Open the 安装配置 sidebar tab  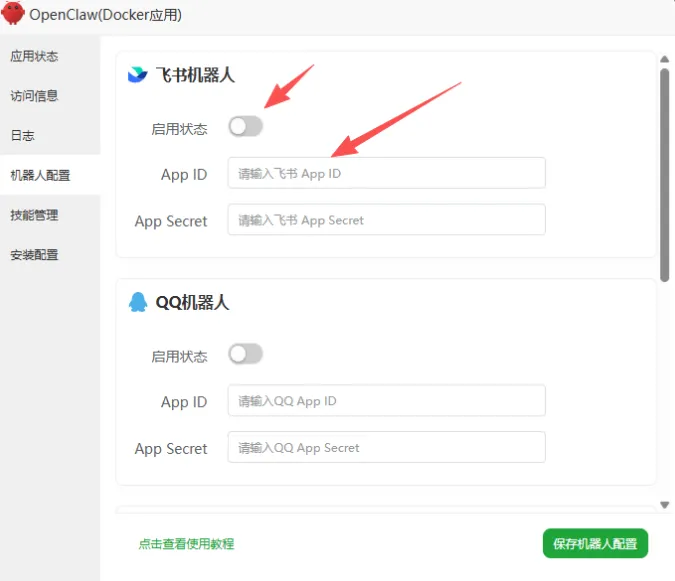pyautogui.click(x=35, y=255)
